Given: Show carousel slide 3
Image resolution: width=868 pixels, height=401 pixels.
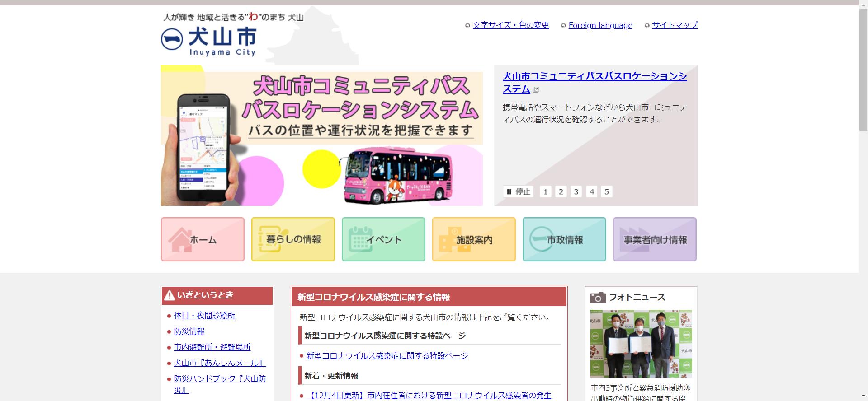Looking at the screenshot, I should point(576,191).
